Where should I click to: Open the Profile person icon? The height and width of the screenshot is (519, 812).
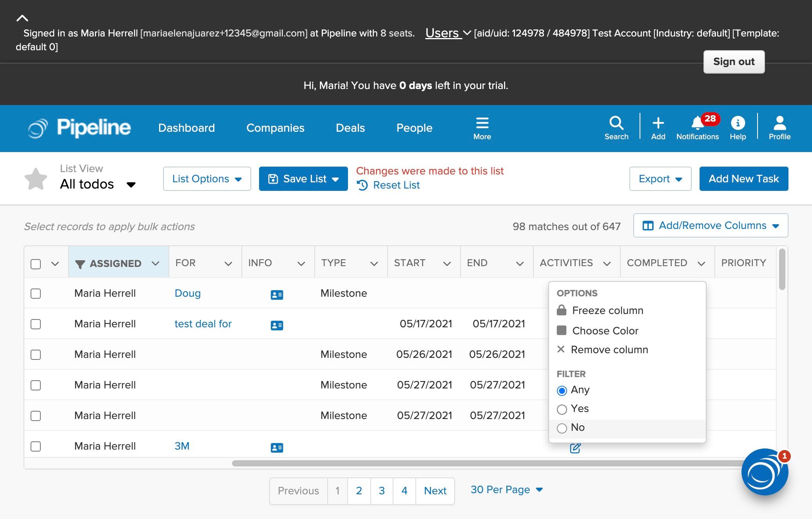[x=779, y=123]
